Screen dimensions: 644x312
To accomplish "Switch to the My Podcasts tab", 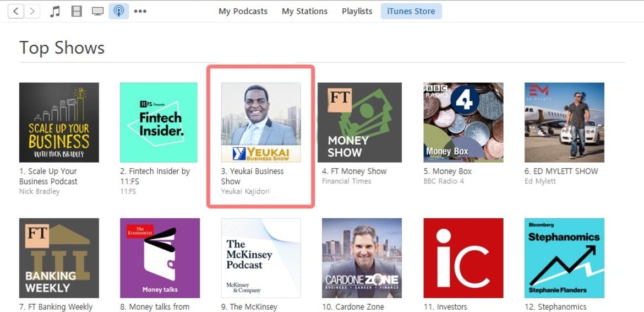I will 243,12.
